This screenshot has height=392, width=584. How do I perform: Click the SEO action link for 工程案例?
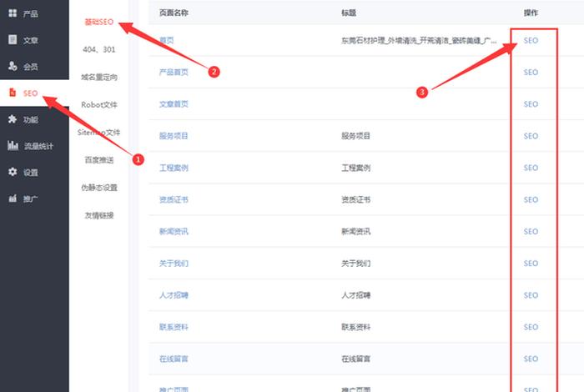pyautogui.click(x=531, y=168)
